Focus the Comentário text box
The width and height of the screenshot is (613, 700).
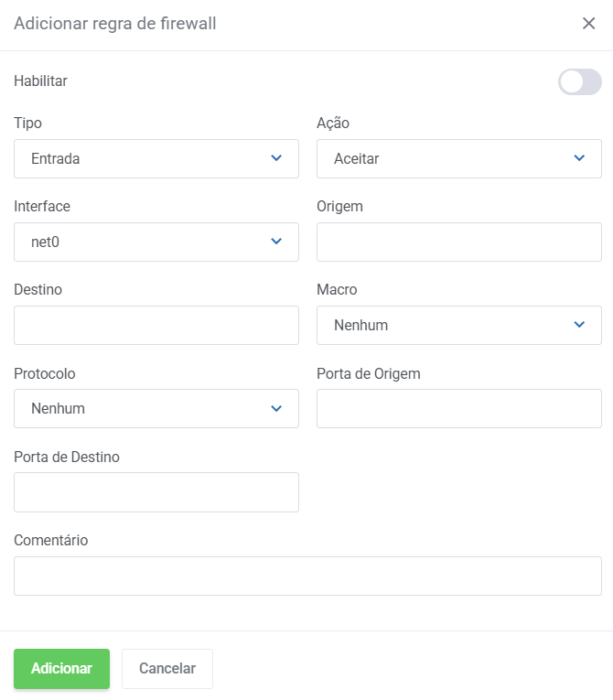pyautogui.click(x=307, y=576)
